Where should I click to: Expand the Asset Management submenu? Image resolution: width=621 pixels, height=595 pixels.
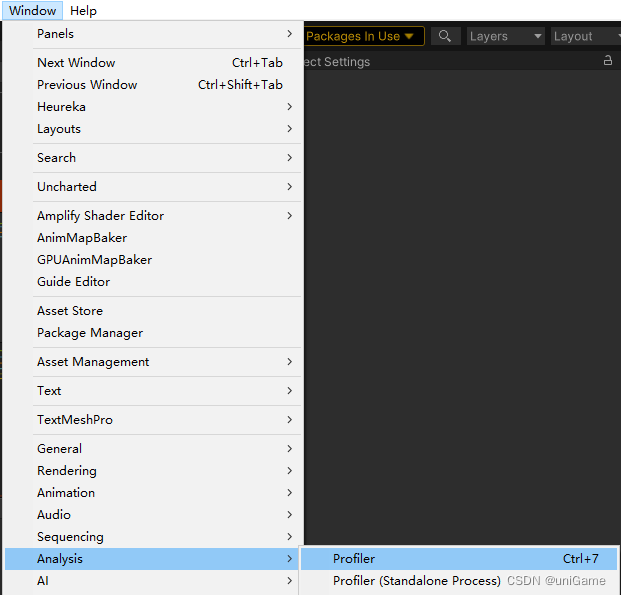pyautogui.click(x=152, y=362)
